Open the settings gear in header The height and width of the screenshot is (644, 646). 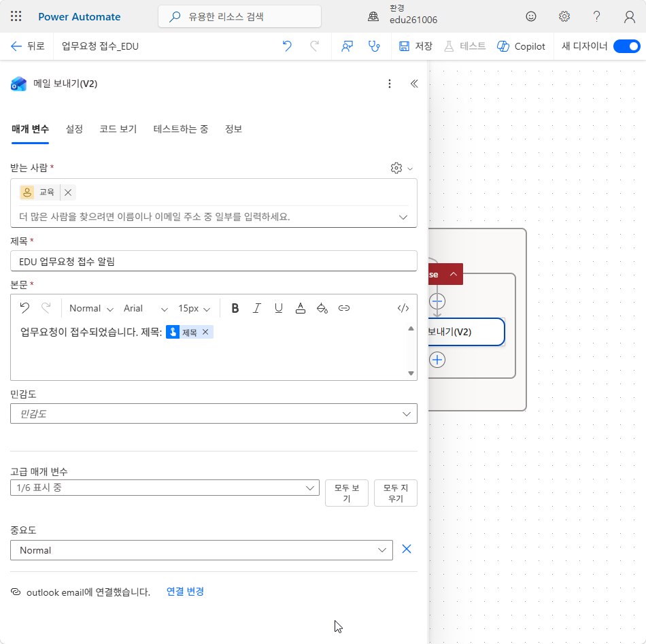coord(564,16)
